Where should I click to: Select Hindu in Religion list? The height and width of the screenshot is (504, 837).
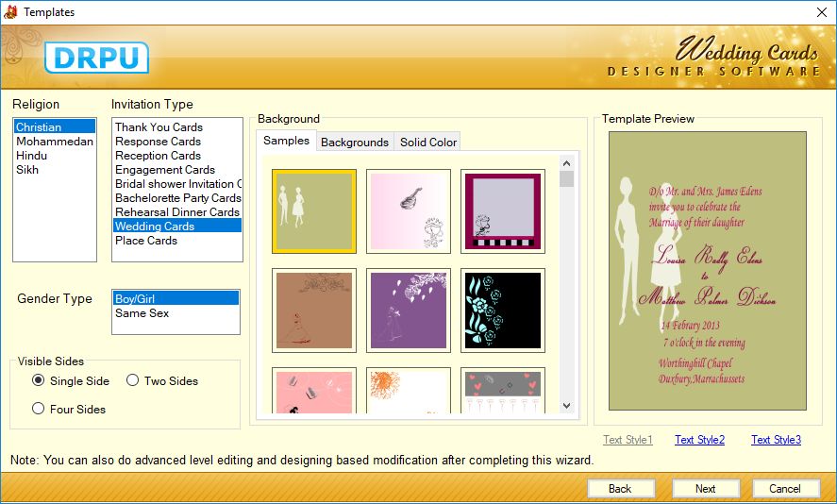pyautogui.click(x=55, y=156)
